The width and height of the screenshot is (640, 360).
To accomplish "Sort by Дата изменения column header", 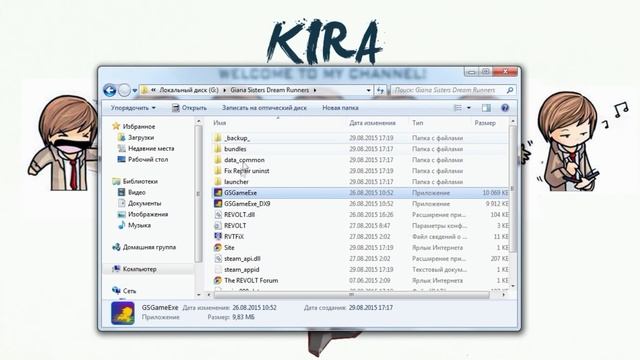I will pyautogui.click(x=373, y=123).
